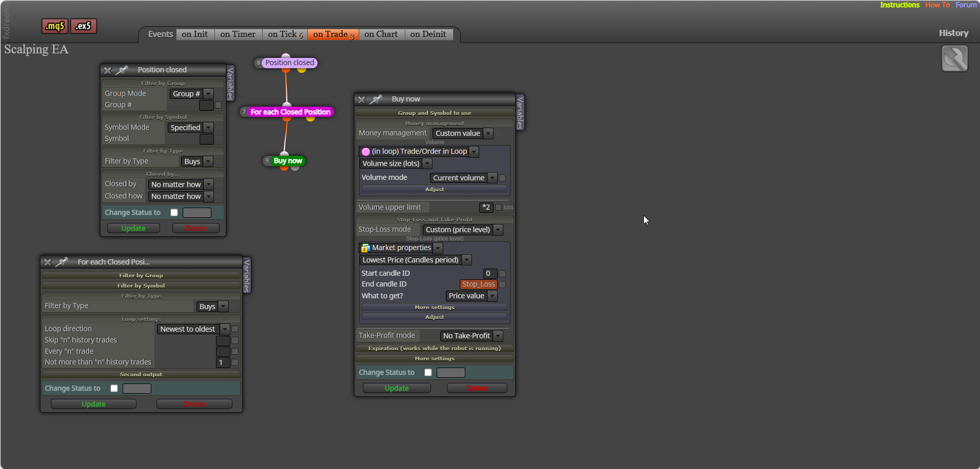This screenshot has width=980, height=469.
Task: Pin the For each Closed Position panel
Action: 62,262
